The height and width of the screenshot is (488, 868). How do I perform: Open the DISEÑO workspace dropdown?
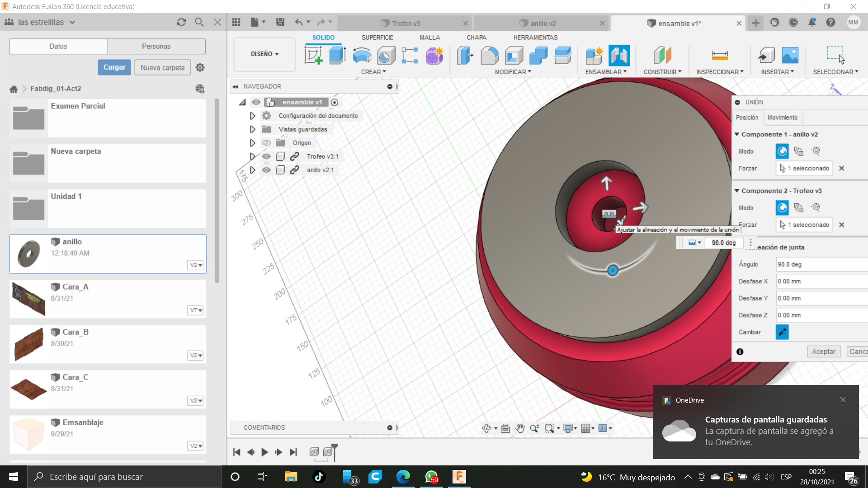[264, 54]
